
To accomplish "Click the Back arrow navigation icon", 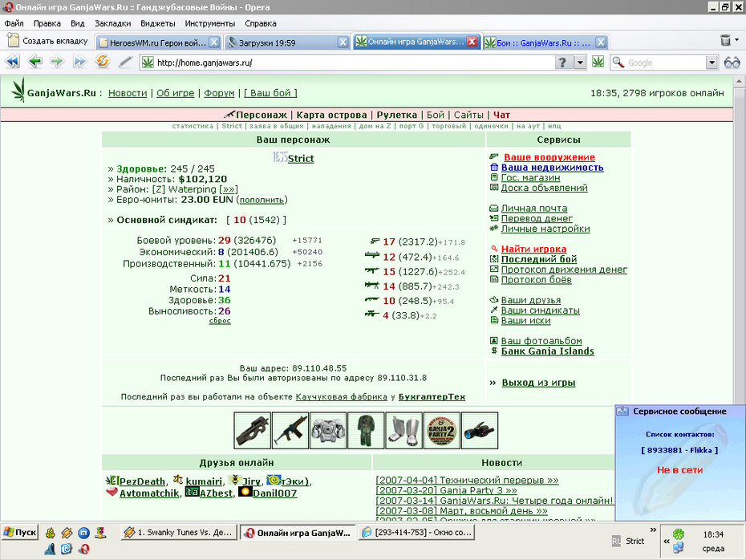I will (x=34, y=62).
